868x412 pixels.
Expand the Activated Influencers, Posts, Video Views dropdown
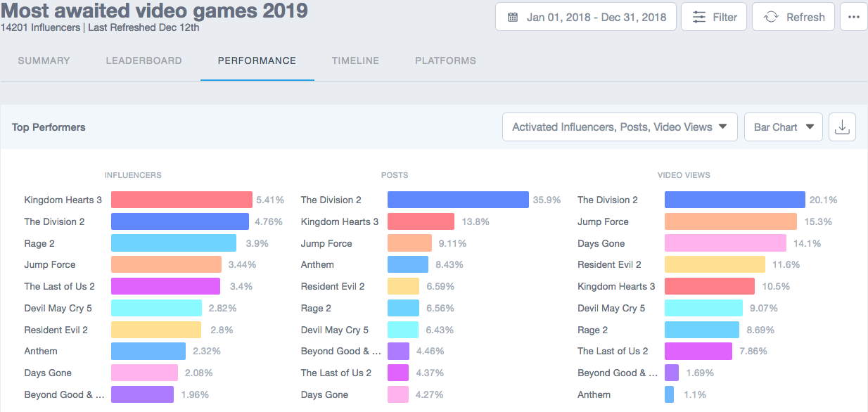[x=620, y=127]
